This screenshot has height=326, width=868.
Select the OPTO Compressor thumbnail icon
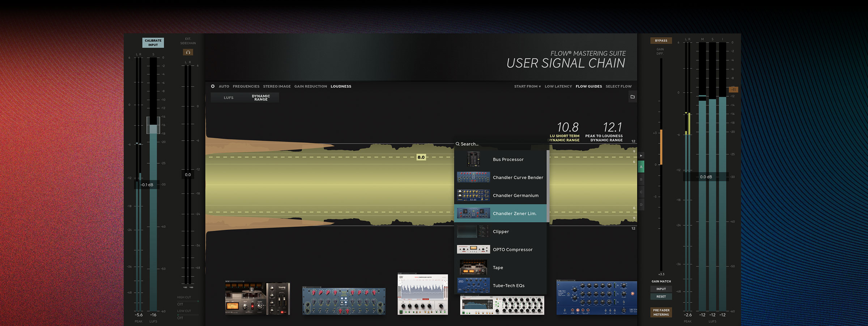click(x=473, y=250)
